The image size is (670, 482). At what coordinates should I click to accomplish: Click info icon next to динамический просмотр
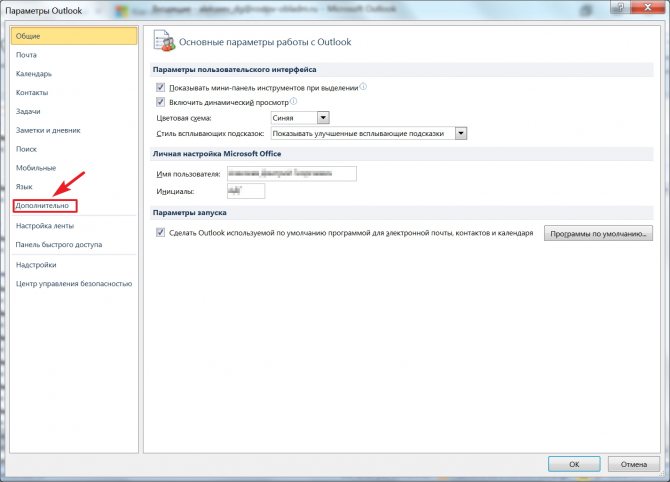(294, 101)
